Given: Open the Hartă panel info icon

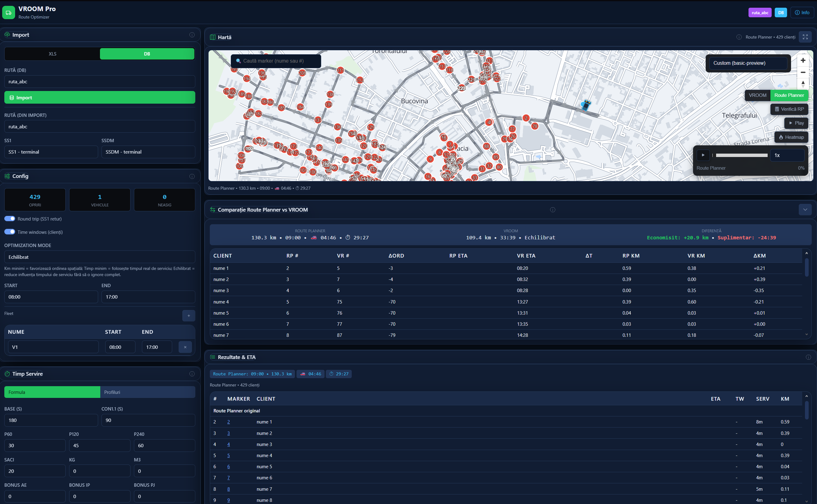Looking at the screenshot, I should tap(739, 37).
